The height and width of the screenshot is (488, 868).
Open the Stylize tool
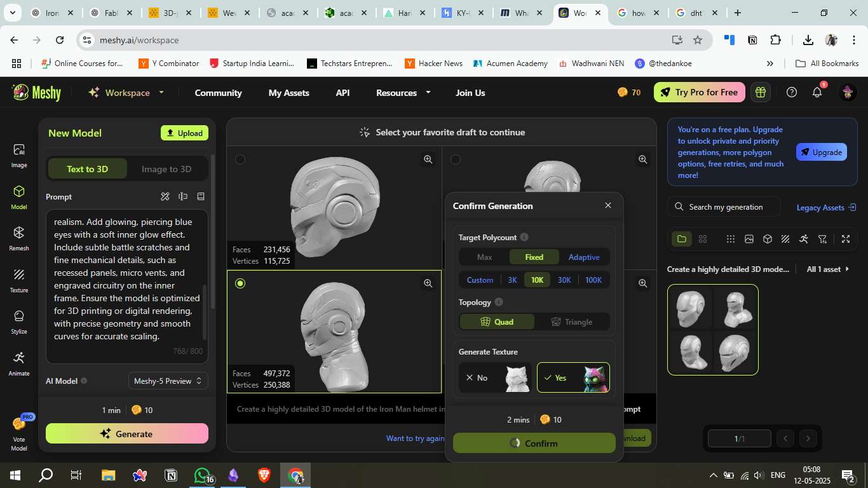point(19,322)
